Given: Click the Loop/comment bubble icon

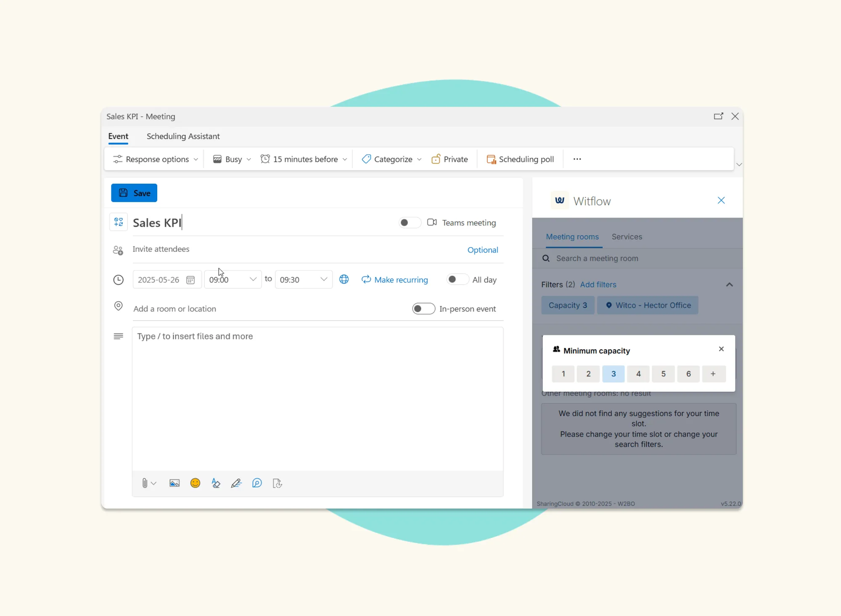Looking at the screenshot, I should [x=257, y=483].
